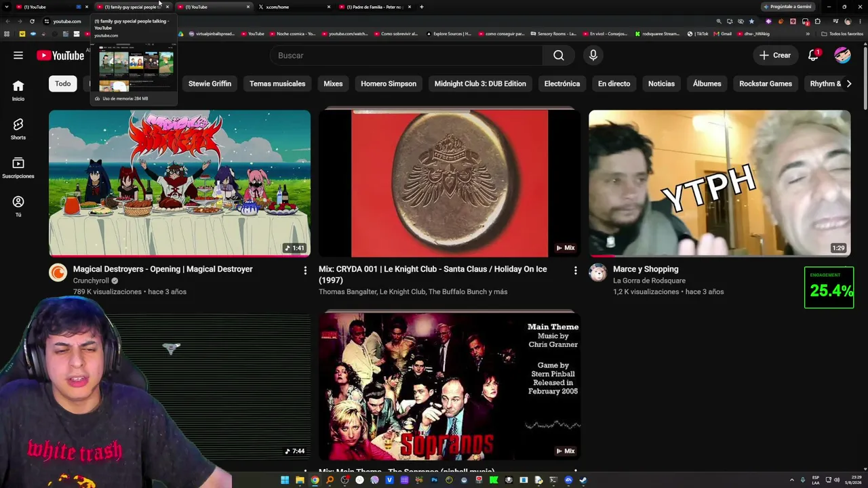Show hidden system tray icons
This screenshot has height=488, width=868.
coord(792,481)
